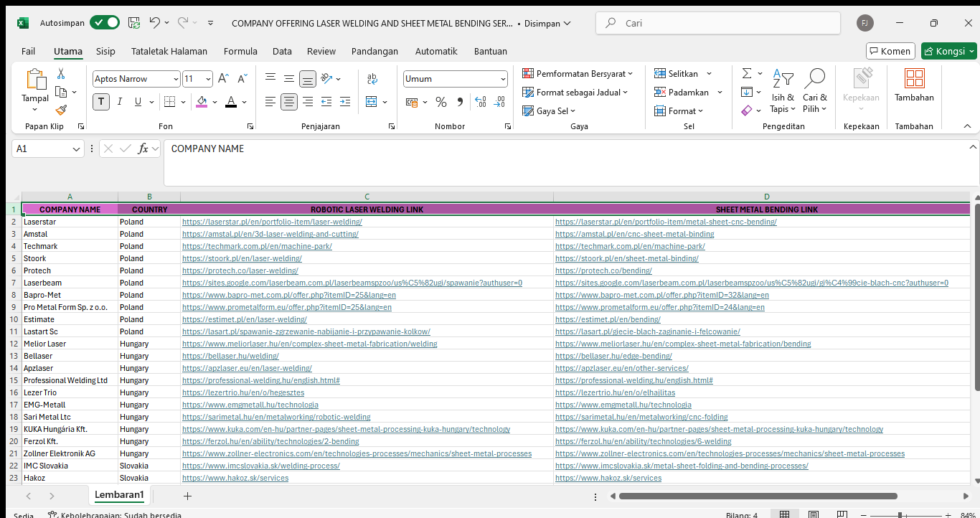This screenshot has width=980, height=518.
Task: Click Isih & Tapis sort filter icon
Action: tap(783, 91)
